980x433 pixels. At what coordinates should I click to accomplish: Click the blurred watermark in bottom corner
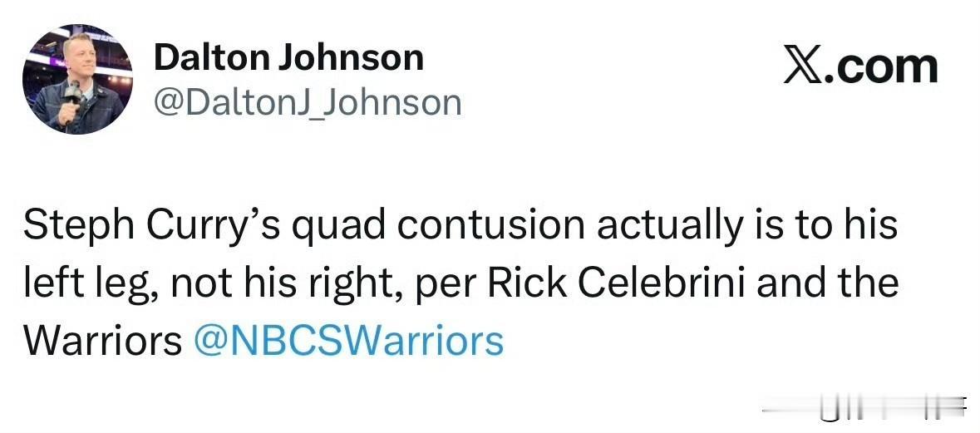(x=864, y=409)
